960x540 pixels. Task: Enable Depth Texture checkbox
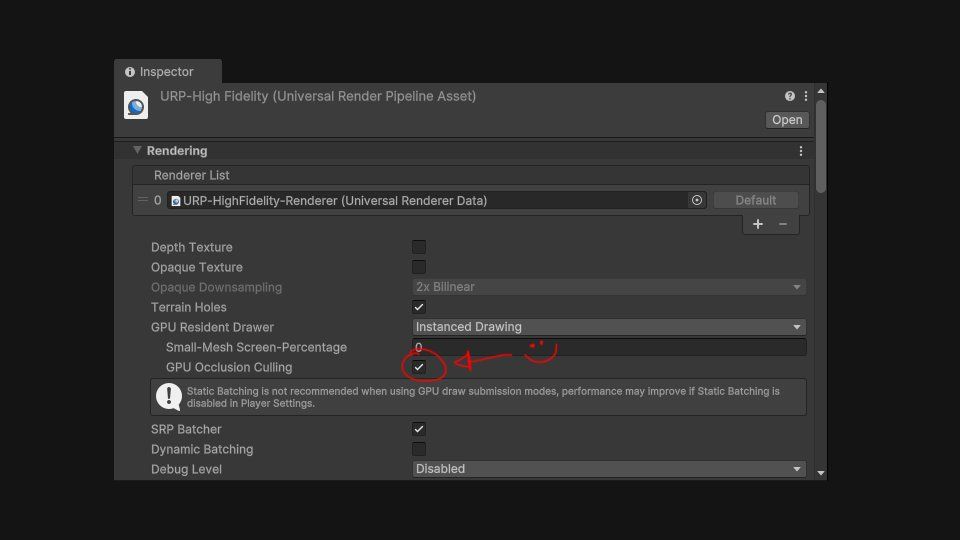[x=419, y=247]
